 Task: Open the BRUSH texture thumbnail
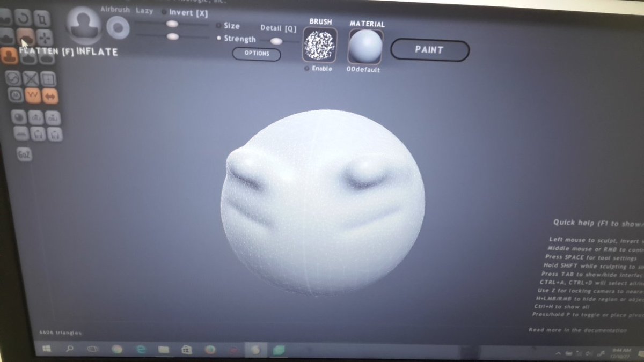320,45
